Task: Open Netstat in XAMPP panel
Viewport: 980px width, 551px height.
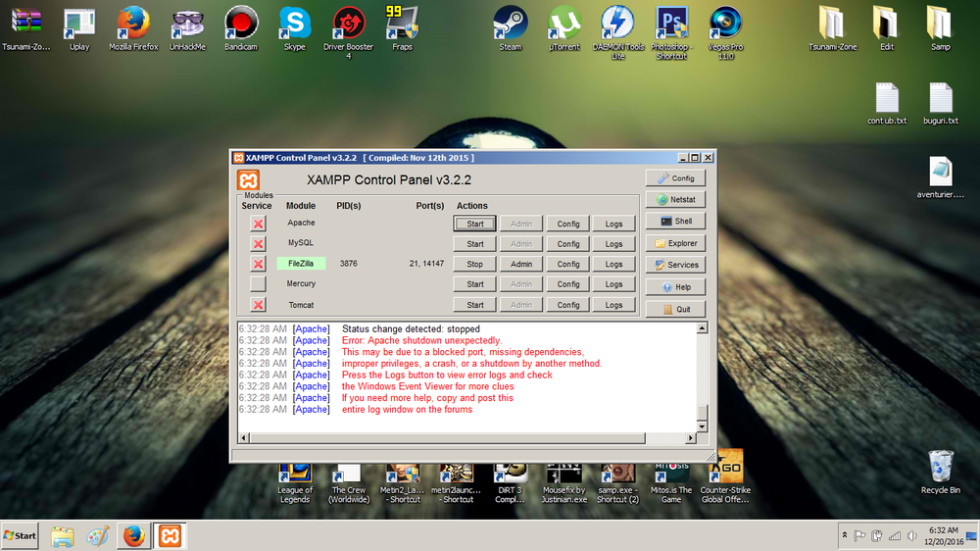Action: [x=675, y=199]
